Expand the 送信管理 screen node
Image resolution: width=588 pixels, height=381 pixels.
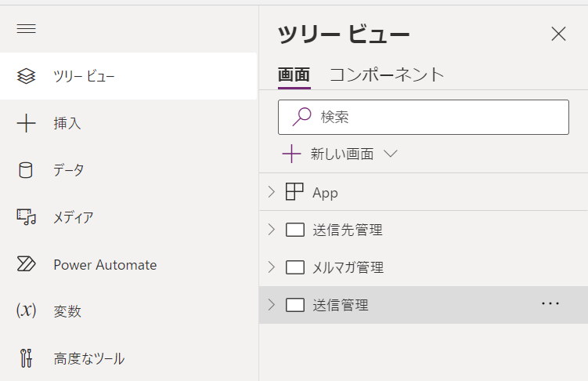(x=272, y=305)
